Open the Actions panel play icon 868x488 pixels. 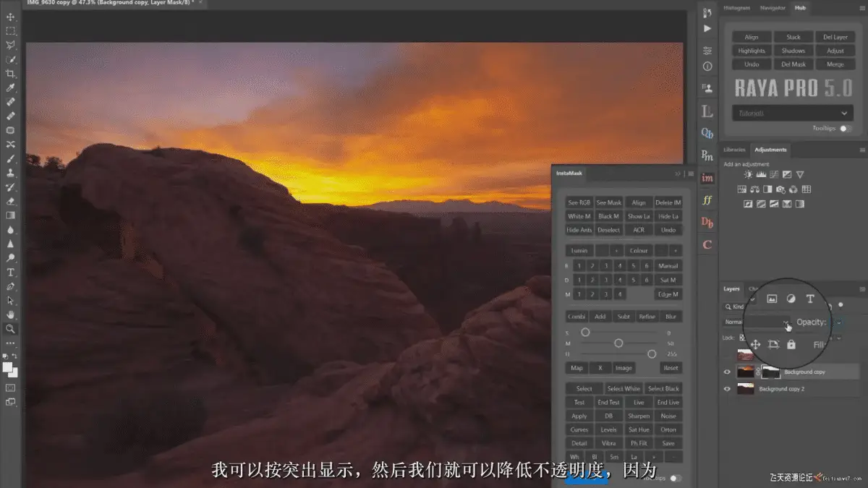[707, 29]
